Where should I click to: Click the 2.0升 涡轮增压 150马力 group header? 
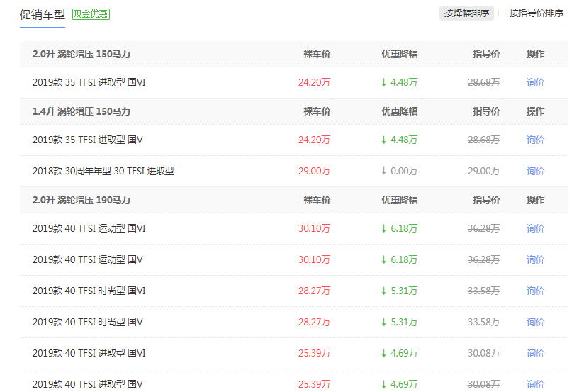81,55
